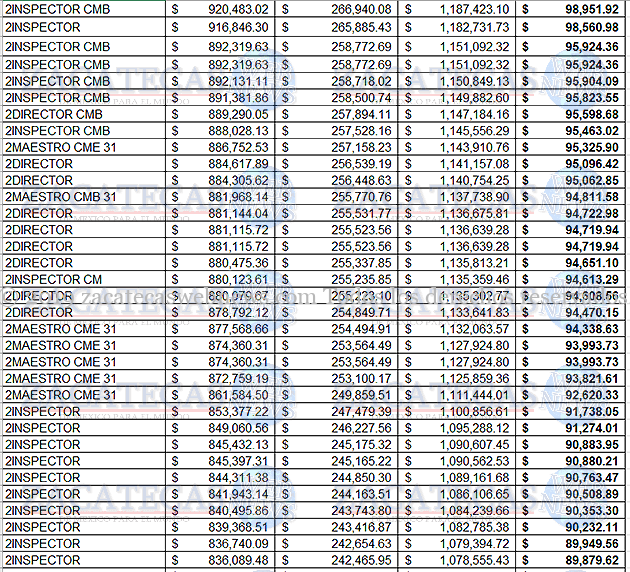Click the bold value 89,949.56
The width and height of the screenshot is (630, 572).
point(592,543)
